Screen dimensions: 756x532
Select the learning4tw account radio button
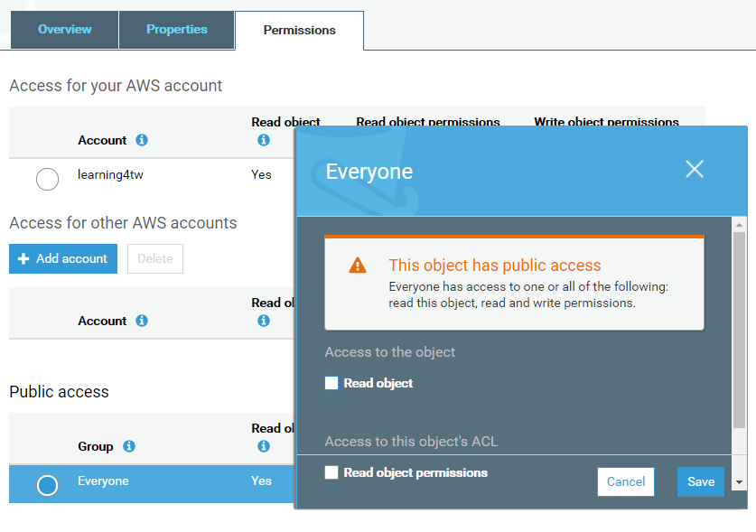(47, 179)
